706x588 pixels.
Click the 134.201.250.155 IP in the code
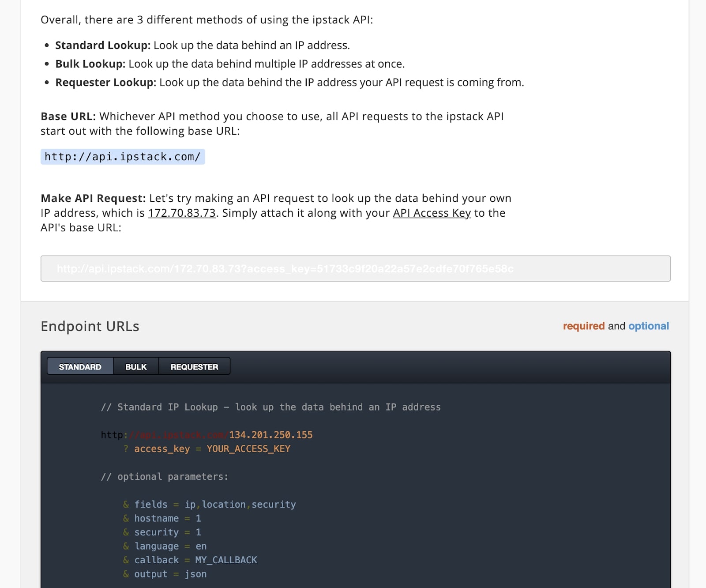[x=271, y=435]
